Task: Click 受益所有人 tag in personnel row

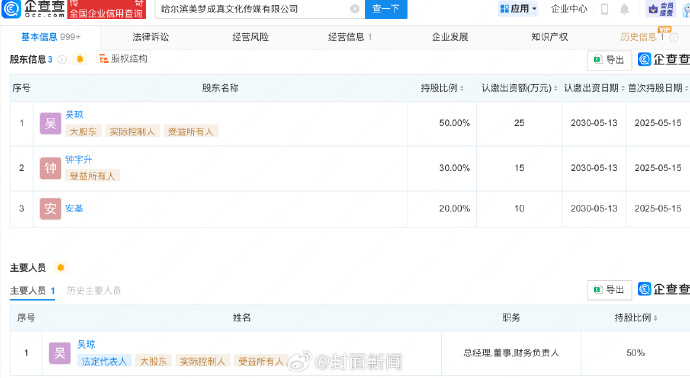Action: [261, 361]
